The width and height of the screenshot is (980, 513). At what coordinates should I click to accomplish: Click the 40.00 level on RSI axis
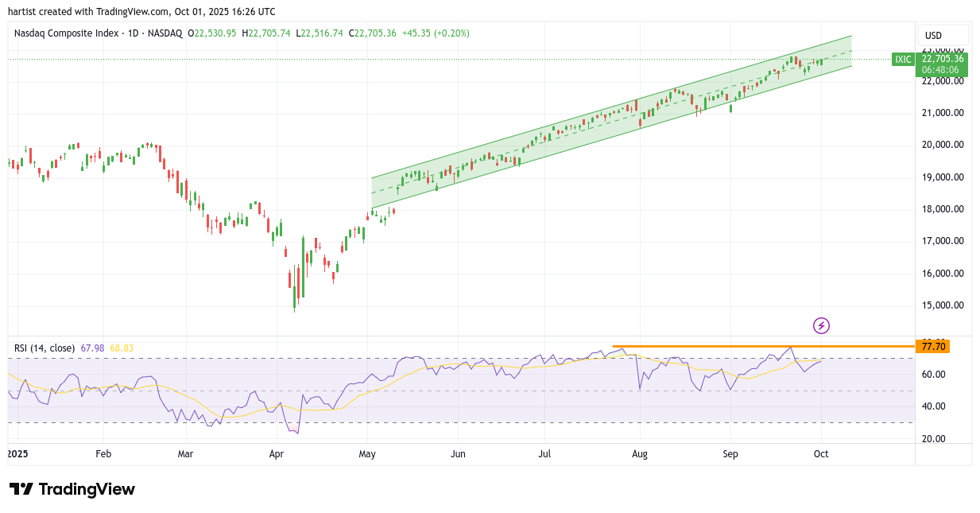click(934, 406)
